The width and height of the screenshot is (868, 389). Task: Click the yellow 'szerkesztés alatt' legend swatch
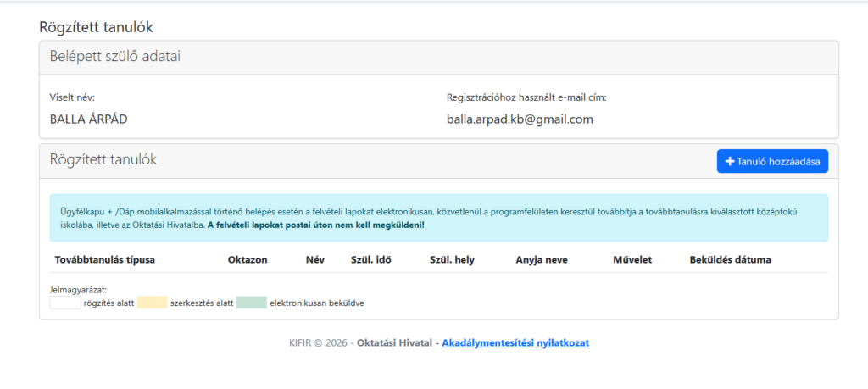152,303
